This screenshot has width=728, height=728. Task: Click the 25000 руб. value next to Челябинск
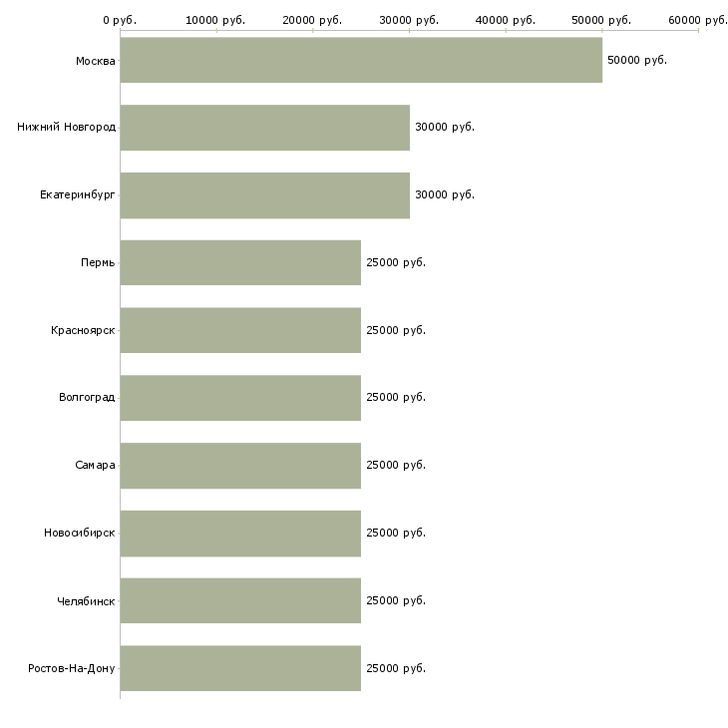[x=396, y=600]
